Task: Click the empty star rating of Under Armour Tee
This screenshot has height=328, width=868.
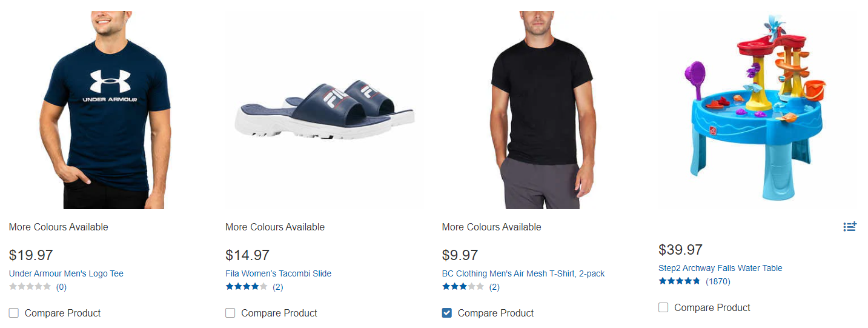Action: (30, 287)
